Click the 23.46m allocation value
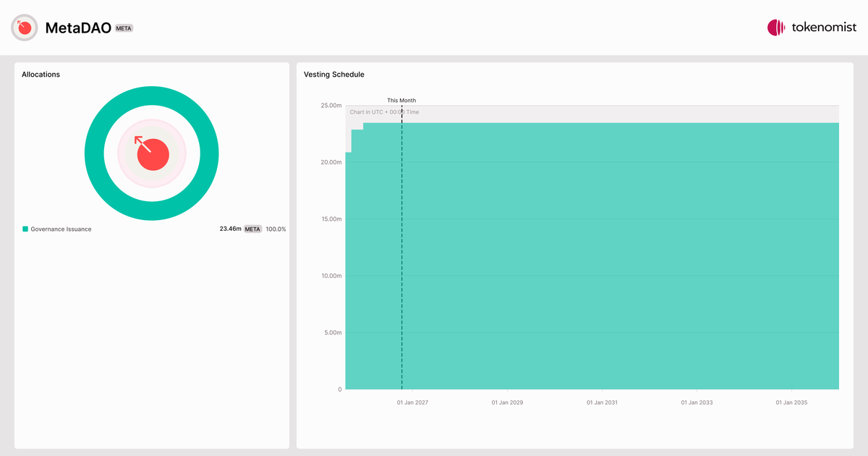The width and height of the screenshot is (868, 456). 230,229
